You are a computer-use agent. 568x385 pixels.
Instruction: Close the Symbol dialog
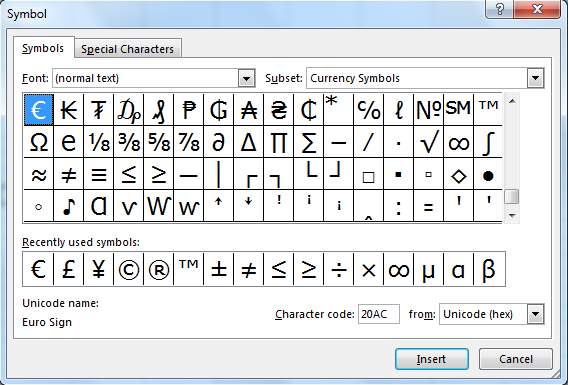[537, 9]
